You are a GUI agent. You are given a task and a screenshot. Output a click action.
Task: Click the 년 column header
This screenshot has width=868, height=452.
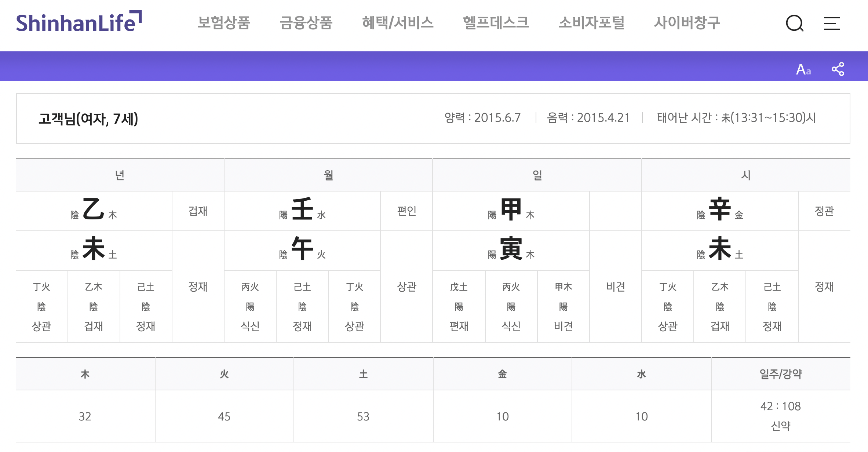click(120, 175)
